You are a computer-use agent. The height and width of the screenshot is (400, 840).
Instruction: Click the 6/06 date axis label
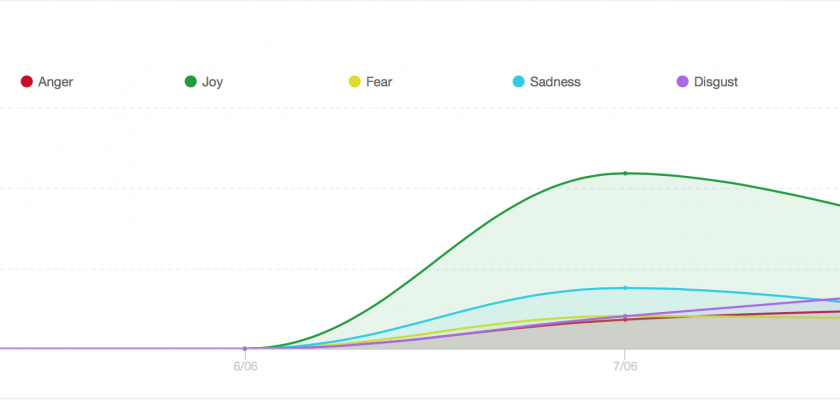(x=245, y=367)
